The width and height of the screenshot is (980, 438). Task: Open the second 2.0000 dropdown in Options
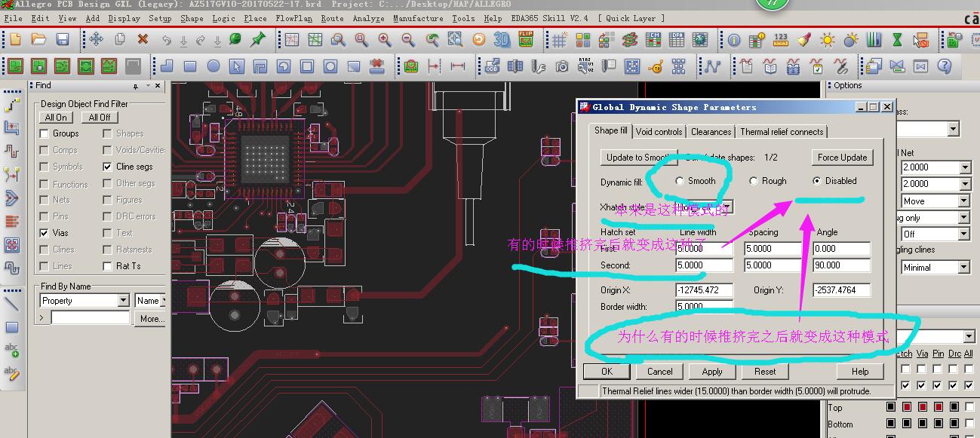point(965,183)
